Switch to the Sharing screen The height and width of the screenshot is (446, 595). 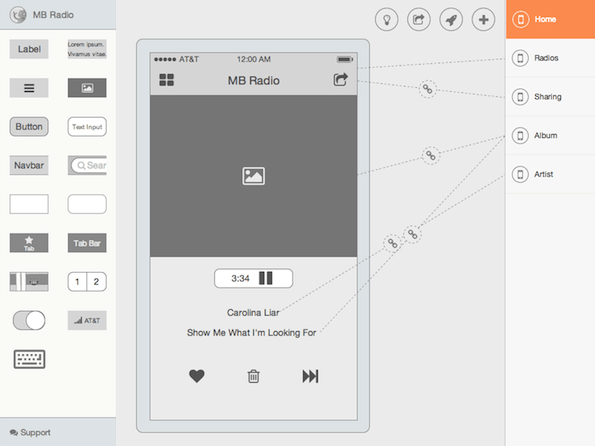(550, 97)
